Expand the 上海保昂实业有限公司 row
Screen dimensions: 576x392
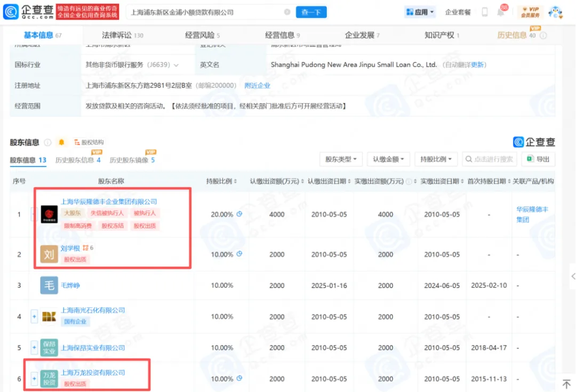coord(34,348)
